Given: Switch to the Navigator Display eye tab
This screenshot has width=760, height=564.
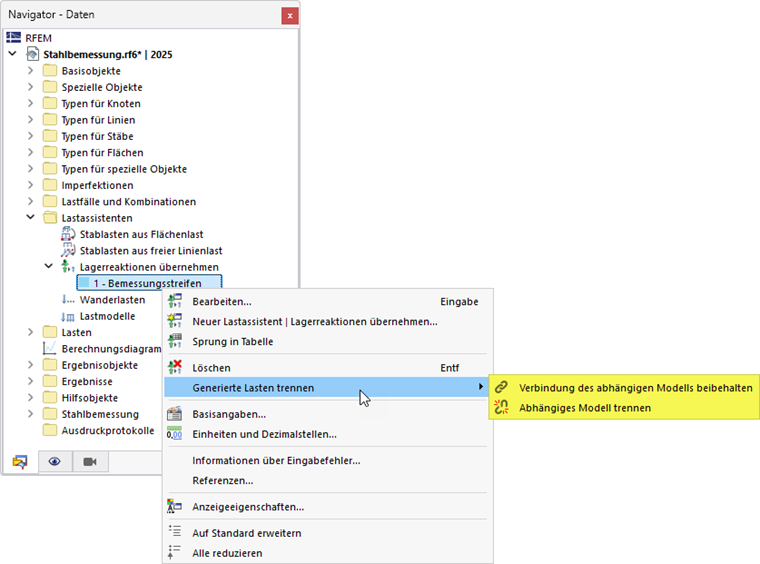Looking at the screenshot, I should point(55,461).
